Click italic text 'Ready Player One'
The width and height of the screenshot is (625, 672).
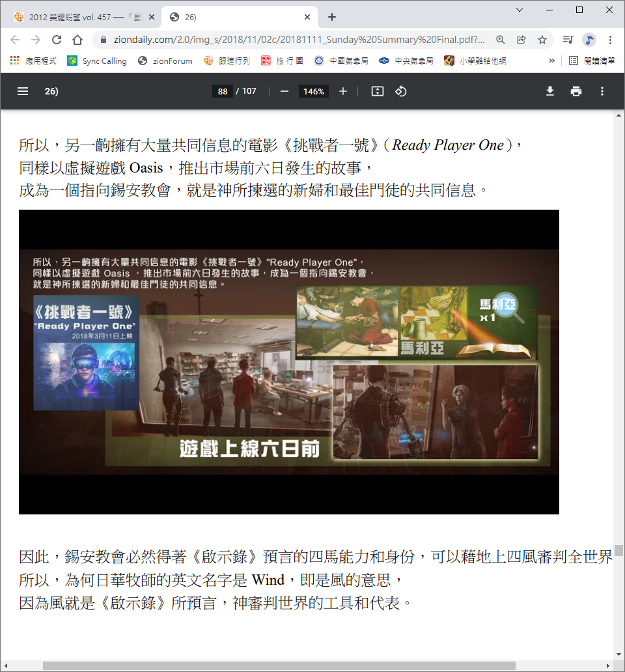tap(448, 145)
